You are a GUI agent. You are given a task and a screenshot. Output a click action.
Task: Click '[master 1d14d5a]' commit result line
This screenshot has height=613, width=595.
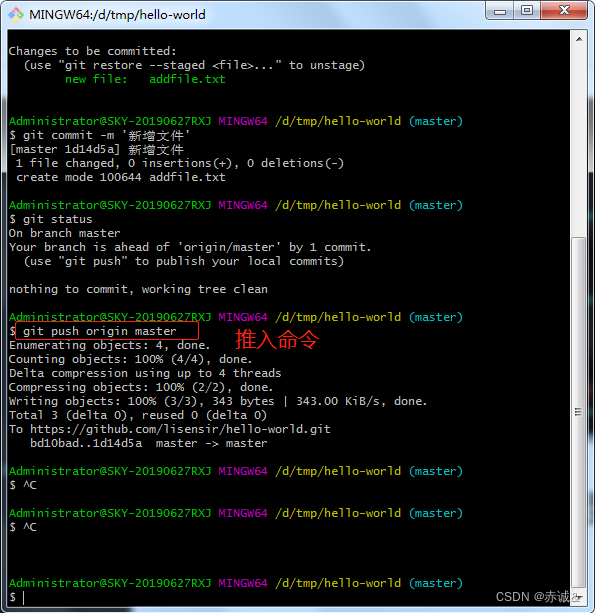(x=96, y=149)
